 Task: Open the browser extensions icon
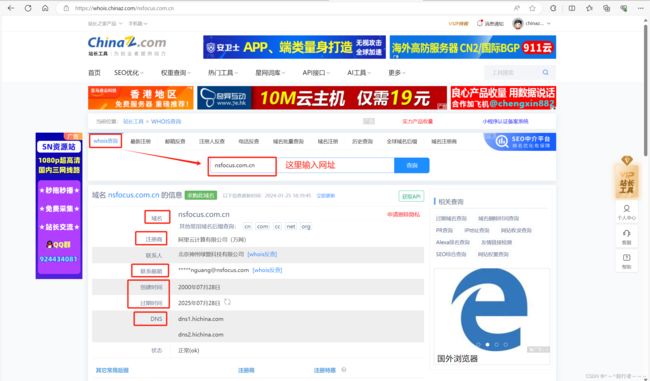tap(553, 8)
